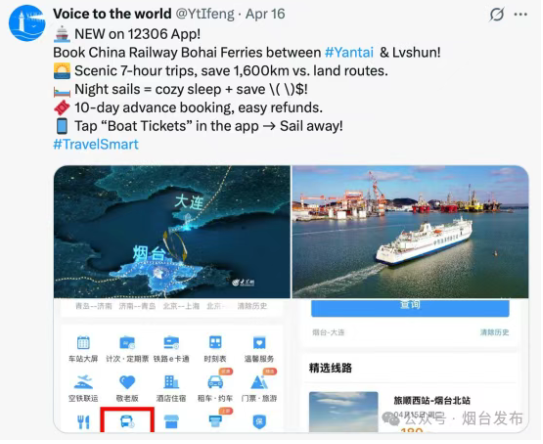Tap the 酒店住宿 building icon
Screen dimensions: 543x444
click(x=171, y=382)
